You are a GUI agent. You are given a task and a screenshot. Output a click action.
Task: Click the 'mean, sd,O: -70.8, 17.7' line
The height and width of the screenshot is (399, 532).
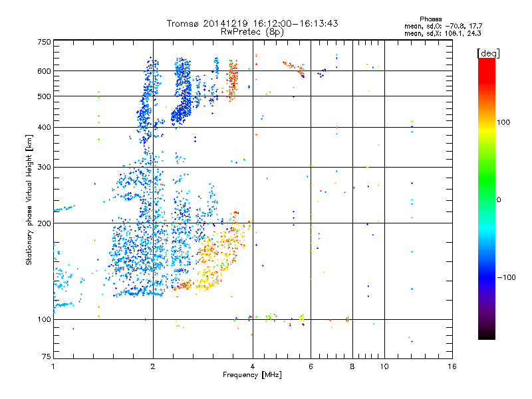(x=443, y=26)
